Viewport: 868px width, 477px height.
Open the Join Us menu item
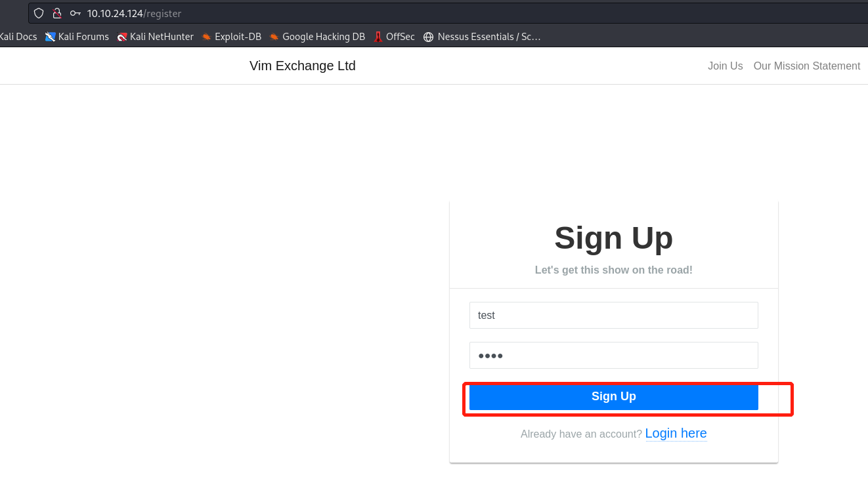[725, 66]
